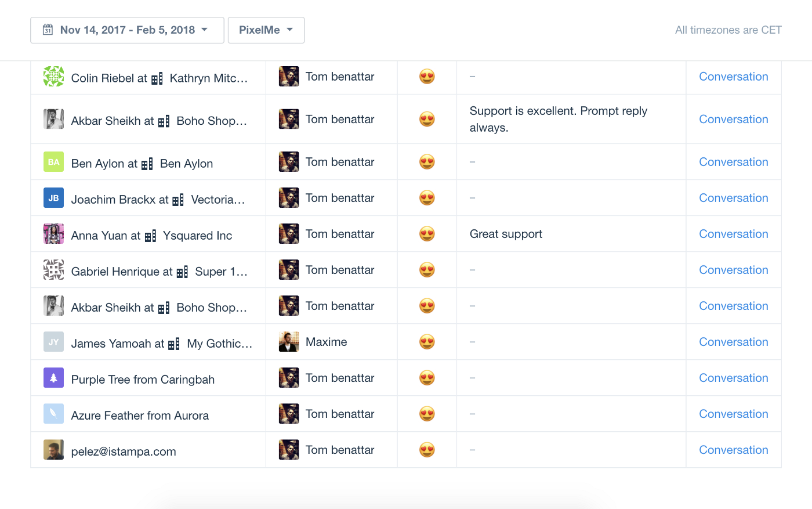Click Maxime's teammate avatar photo
Image resolution: width=812 pixels, height=509 pixels.
point(289,342)
